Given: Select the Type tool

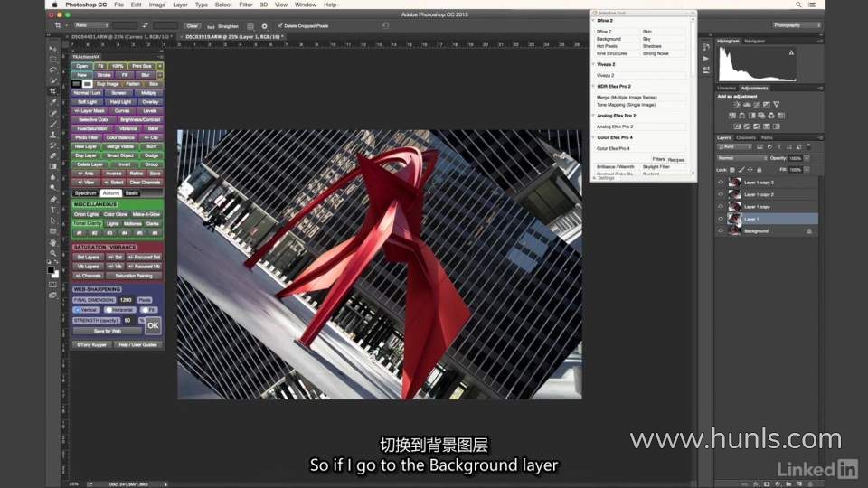Looking at the screenshot, I should click(53, 210).
